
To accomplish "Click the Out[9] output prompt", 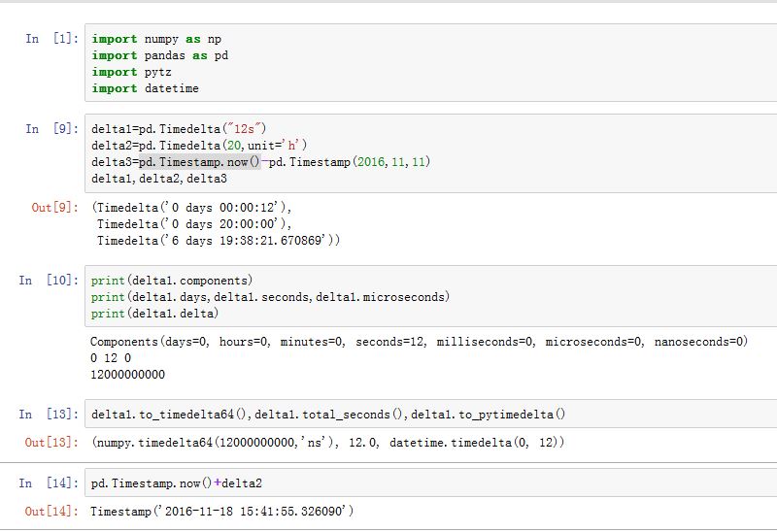I will click(51, 207).
